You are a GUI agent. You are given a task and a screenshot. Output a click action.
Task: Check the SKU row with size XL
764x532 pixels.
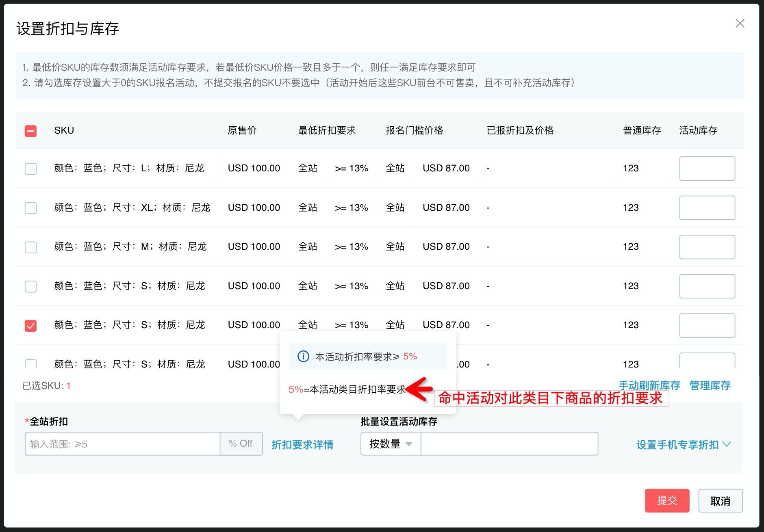click(x=30, y=208)
